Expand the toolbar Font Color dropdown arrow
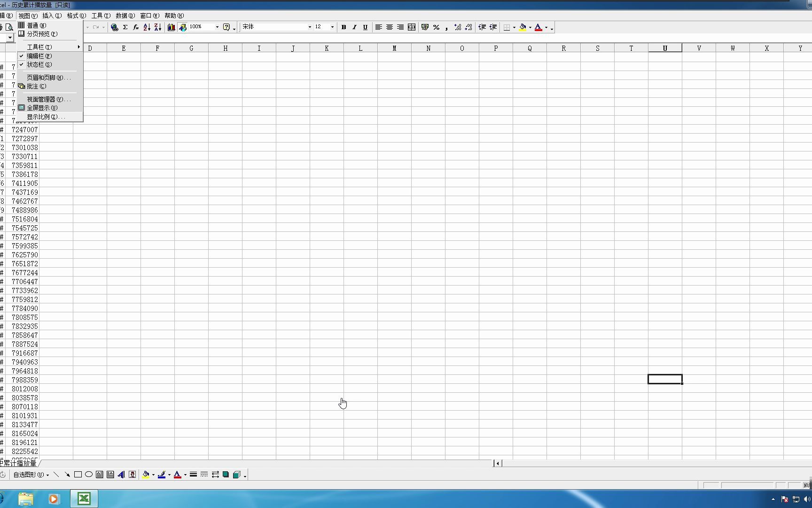Image resolution: width=812 pixels, height=508 pixels. tap(546, 27)
